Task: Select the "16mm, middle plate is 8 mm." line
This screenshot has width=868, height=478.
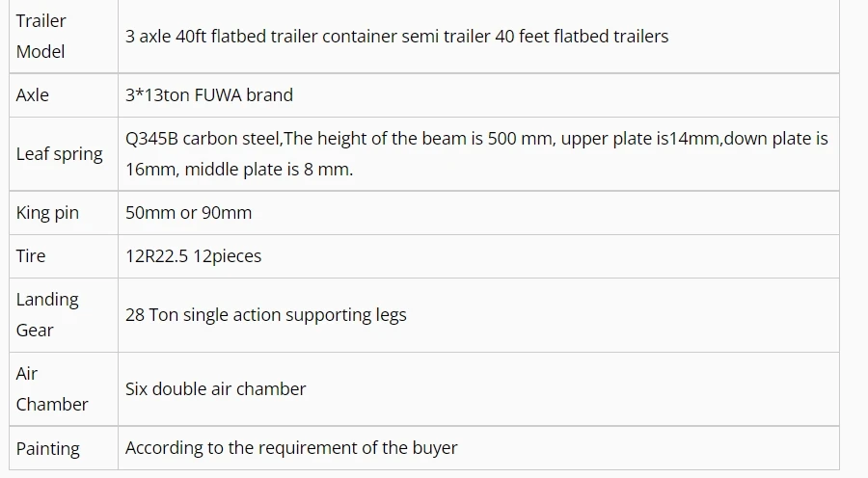Action: point(239,170)
